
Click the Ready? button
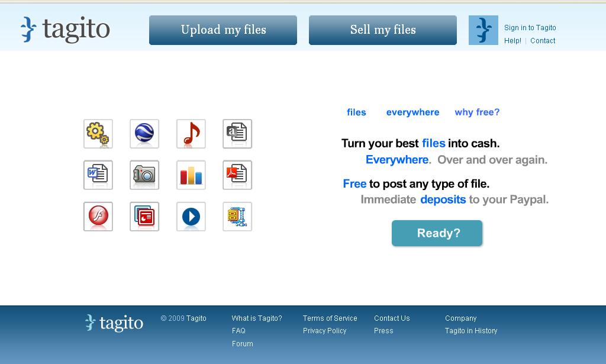437,233
